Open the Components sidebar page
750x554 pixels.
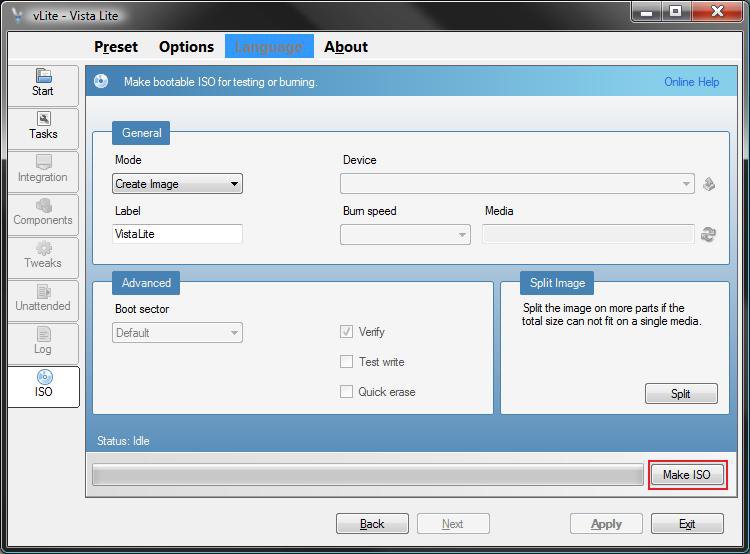point(43,214)
